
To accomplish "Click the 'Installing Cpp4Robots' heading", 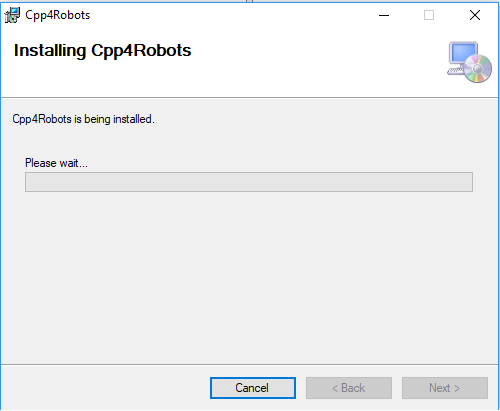I will click(x=102, y=51).
